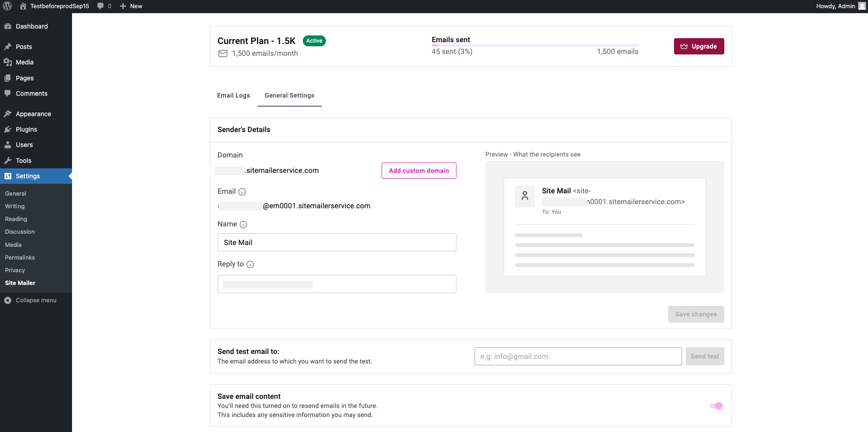
Task: Click the Collapse menu label
Action: [36, 300]
